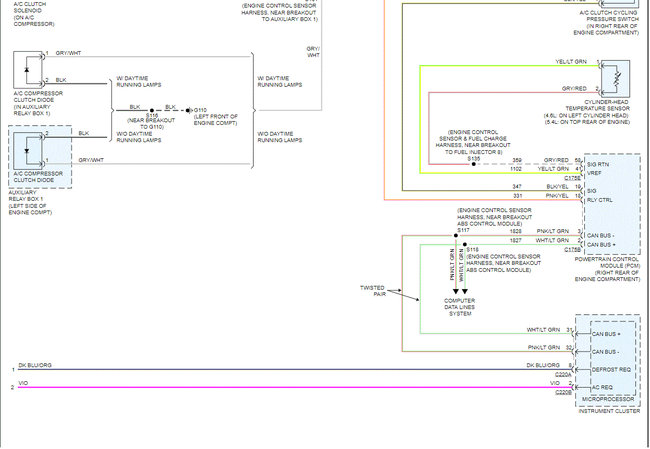The image size is (650, 449).
Task: Select 'COMPUTER DATA LINES SYSTEM' text
Action: click(460, 307)
